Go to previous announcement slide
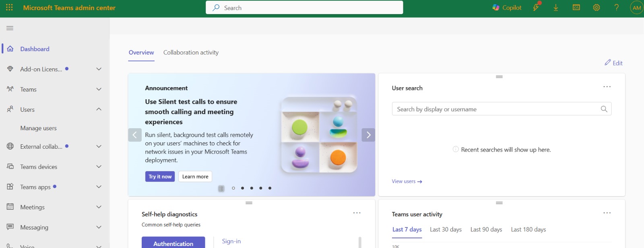Screen dimensions: 644x248 click(x=135, y=135)
